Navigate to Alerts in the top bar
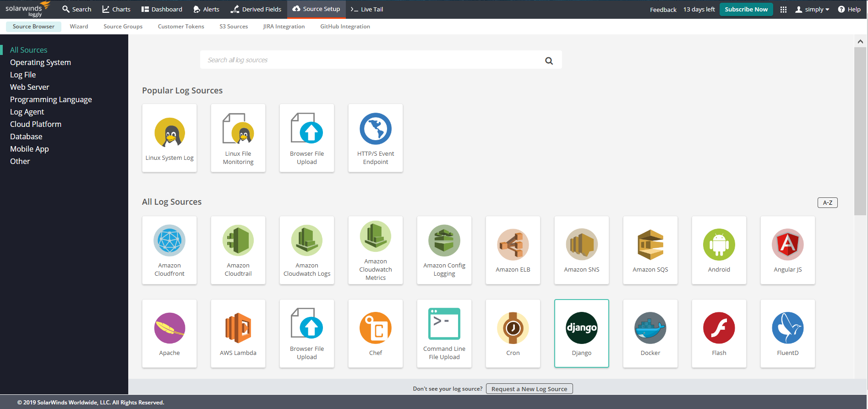Viewport: 868px width, 409px height. 206,9
